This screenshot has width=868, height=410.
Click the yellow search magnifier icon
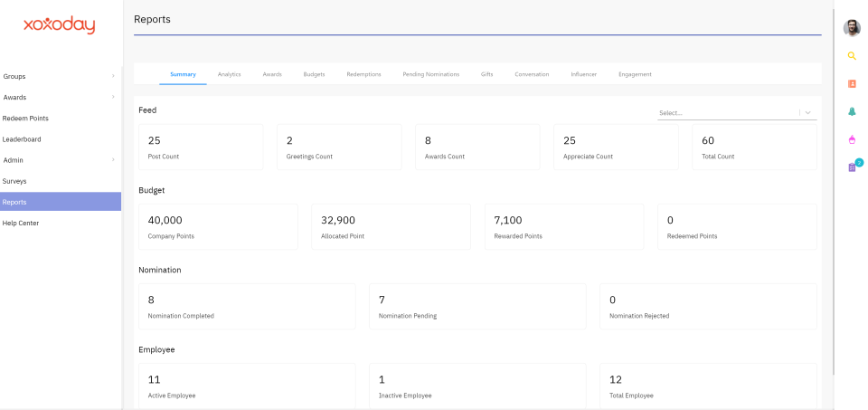coord(852,56)
